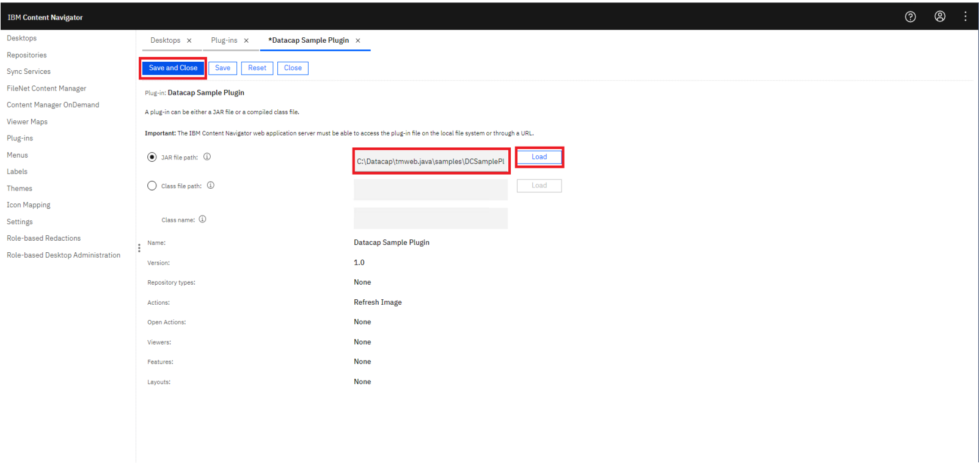Click info icon beside Class name
Viewport: 980px width, 474px height.
point(202,219)
